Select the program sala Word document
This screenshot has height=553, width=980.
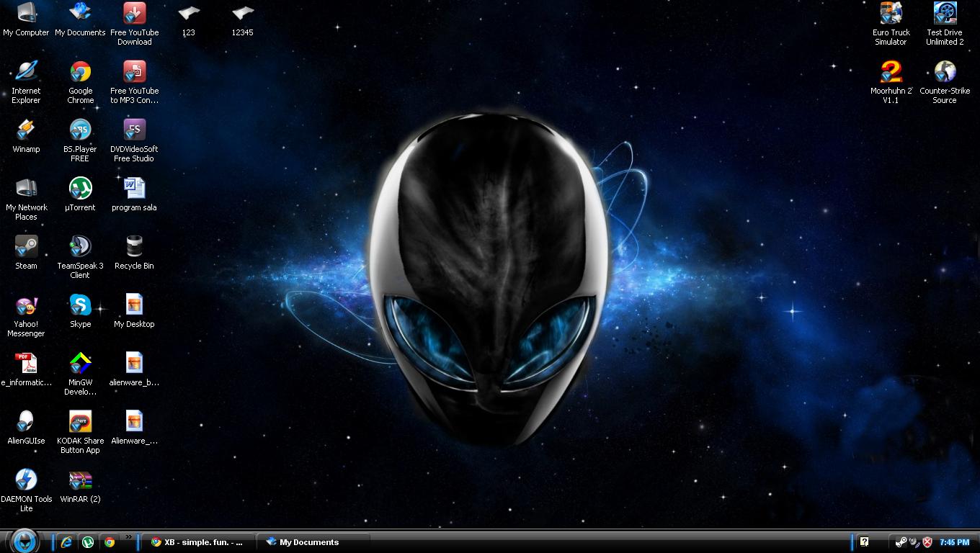click(x=134, y=194)
